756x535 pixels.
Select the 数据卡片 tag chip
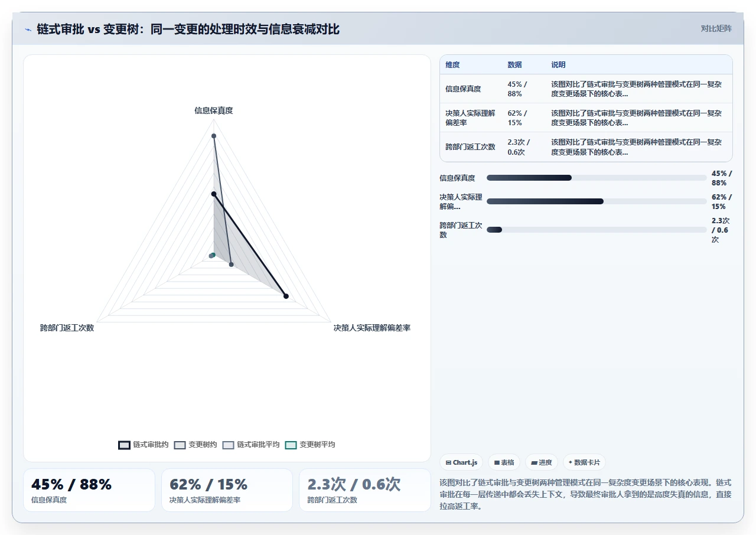coord(584,462)
